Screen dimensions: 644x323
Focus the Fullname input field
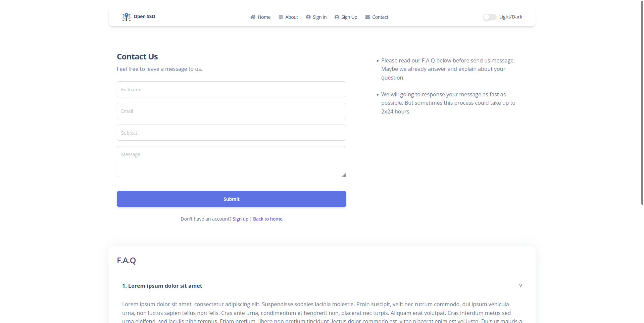pos(231,89)
